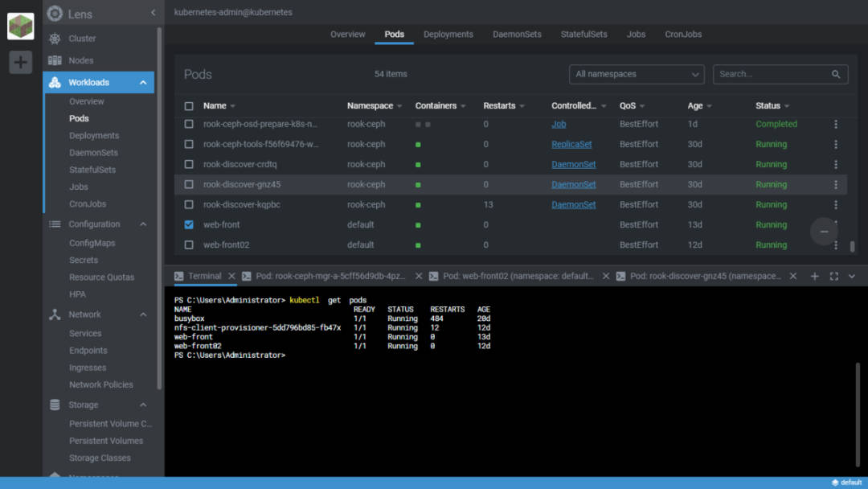Open DaemonSet link for rook-discover-gnz45
Screen dimensions: 868x489
(574, 184)
